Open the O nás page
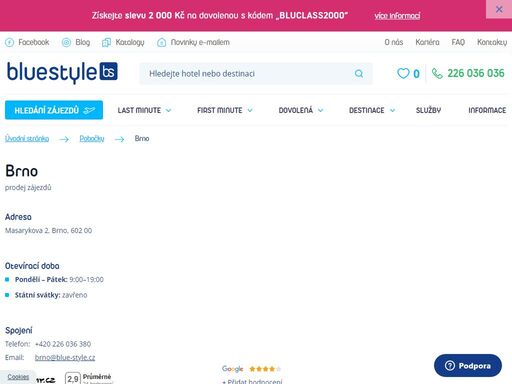The height and width of the screenshot is (384, 512). [x=394, y=42]
